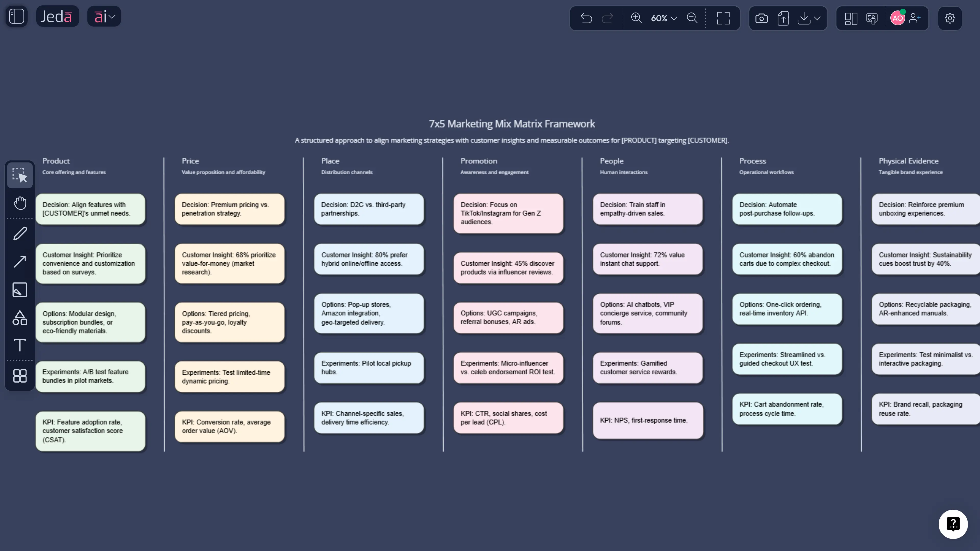Enable presentation mode

[x=871, y=18]
